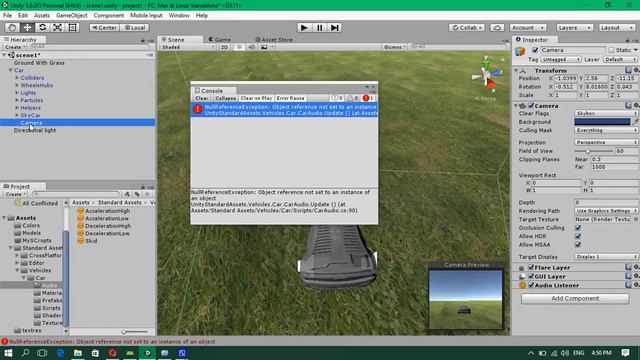This screenshot has width=640, height=360.
Task: Toggle Allow HDR checkbox
Action: point(578,236)
